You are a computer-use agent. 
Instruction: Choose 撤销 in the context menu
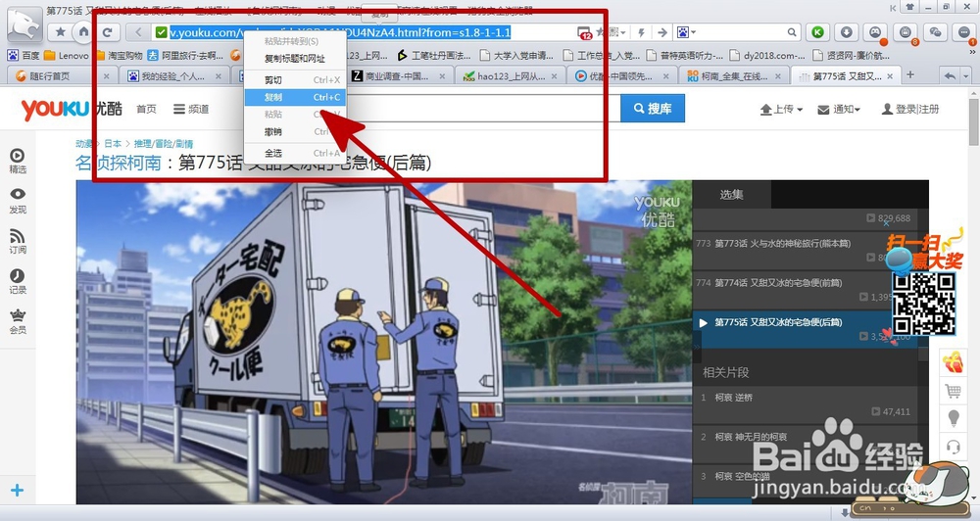pos(294,132)
